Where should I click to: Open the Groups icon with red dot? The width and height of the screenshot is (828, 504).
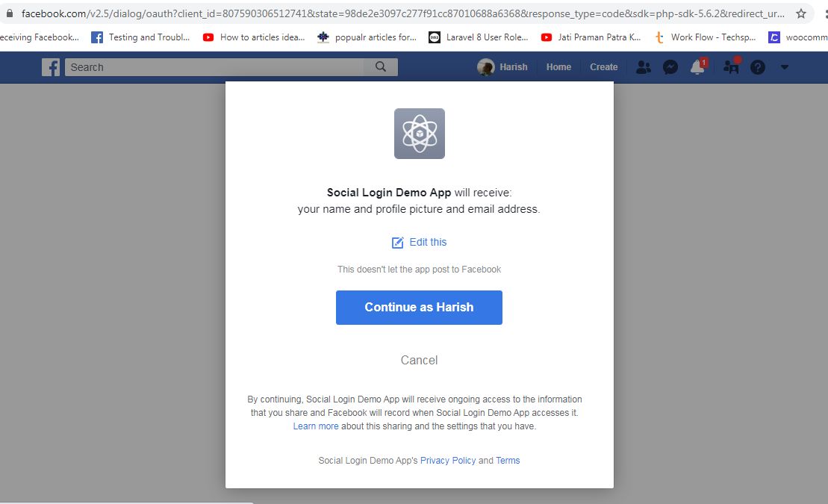click(x=731, y=66)
